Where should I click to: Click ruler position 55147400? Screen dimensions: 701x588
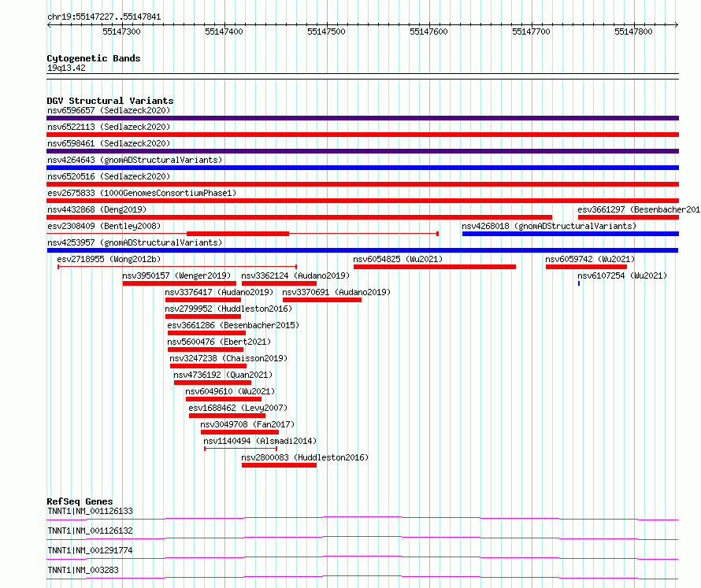coord(224,31)
